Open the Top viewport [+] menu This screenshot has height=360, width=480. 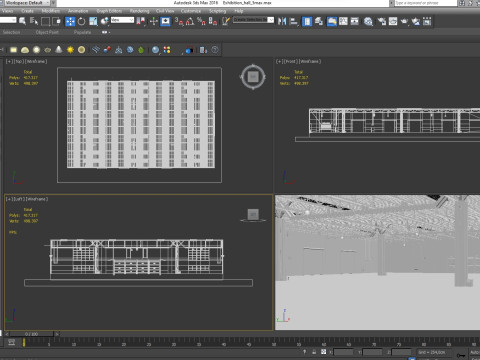[9, 62]
